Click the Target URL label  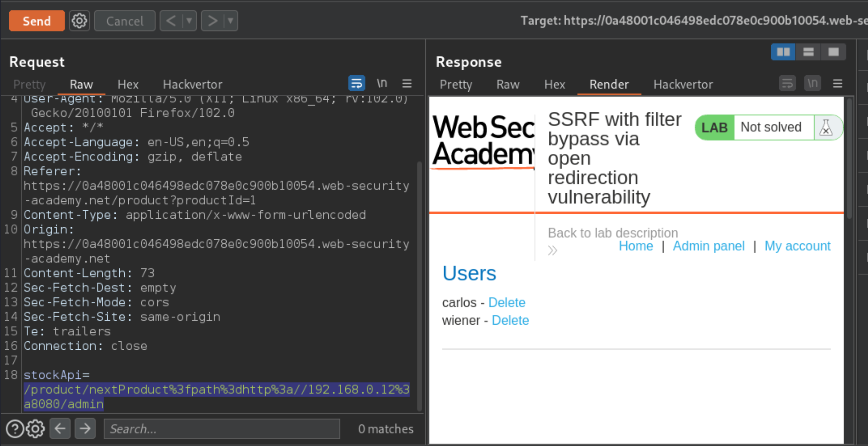pyautogui.click(x=694, y=21)
